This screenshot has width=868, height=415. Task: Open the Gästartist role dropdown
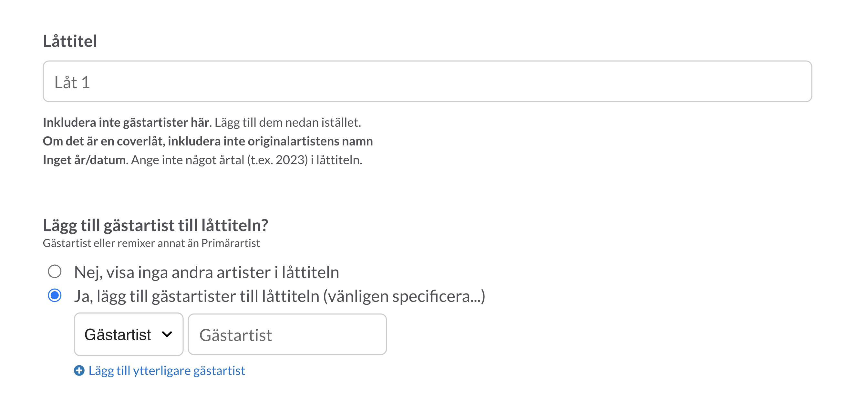click(129, 335)
